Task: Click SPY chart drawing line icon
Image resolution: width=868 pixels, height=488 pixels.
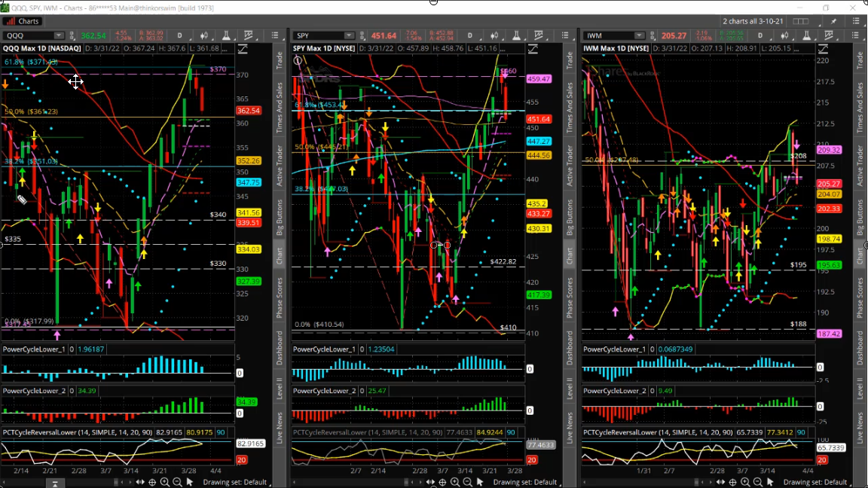Action: [x=533, y=49]
